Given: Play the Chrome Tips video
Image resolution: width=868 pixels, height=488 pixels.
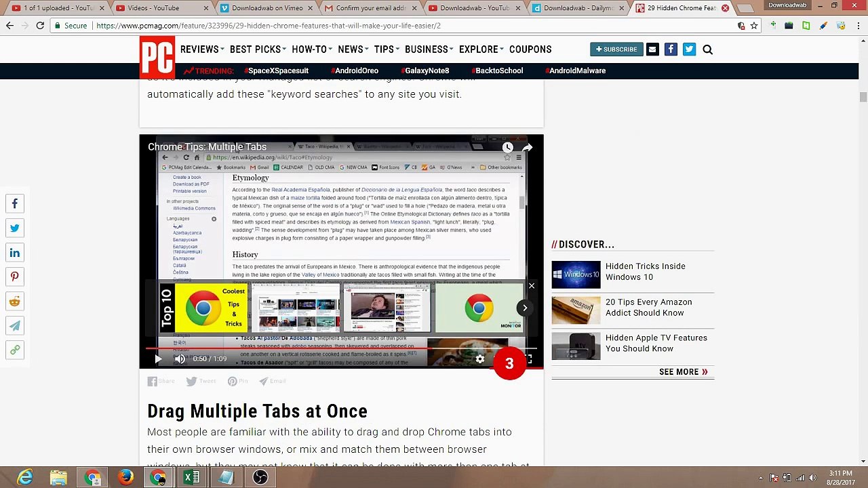Looking at the screenshot, I should click(158, 359).
